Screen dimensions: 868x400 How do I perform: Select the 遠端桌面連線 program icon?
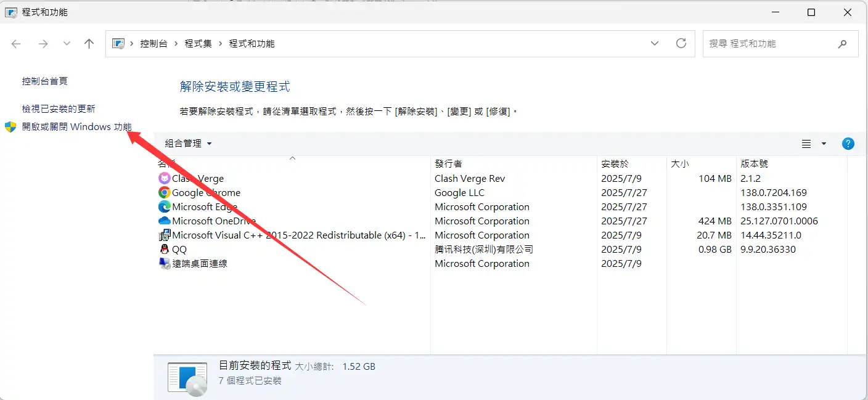coord(164,263)
